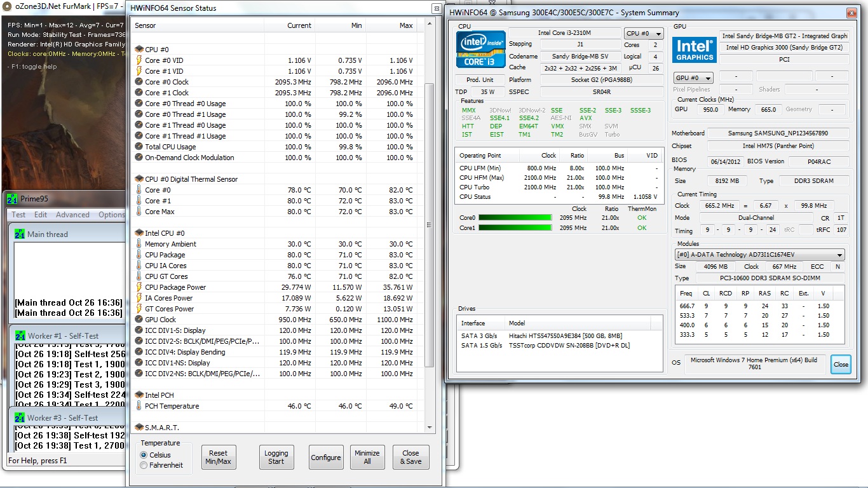This screenshot has width=868, height=488.
Task: Open the Test menu in Prime95
Action: [18, 215]
